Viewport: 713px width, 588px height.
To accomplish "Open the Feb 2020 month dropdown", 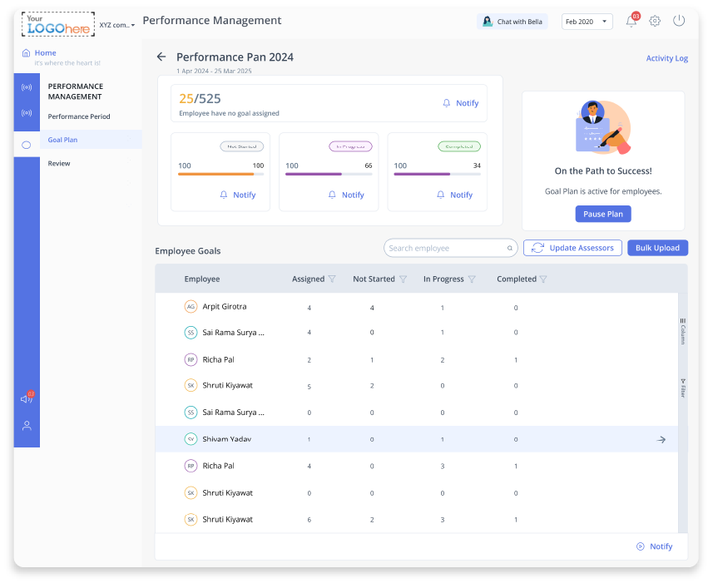I will (587, 22).
